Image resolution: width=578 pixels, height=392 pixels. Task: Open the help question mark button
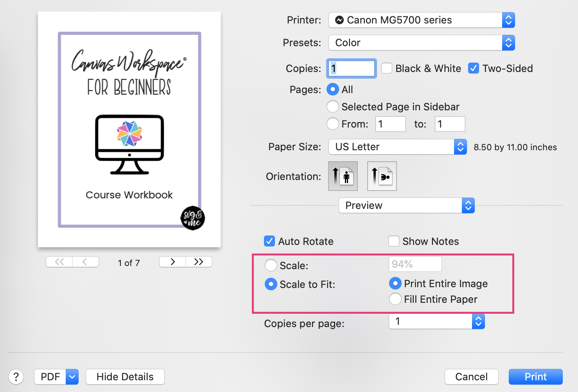point(16,377)
